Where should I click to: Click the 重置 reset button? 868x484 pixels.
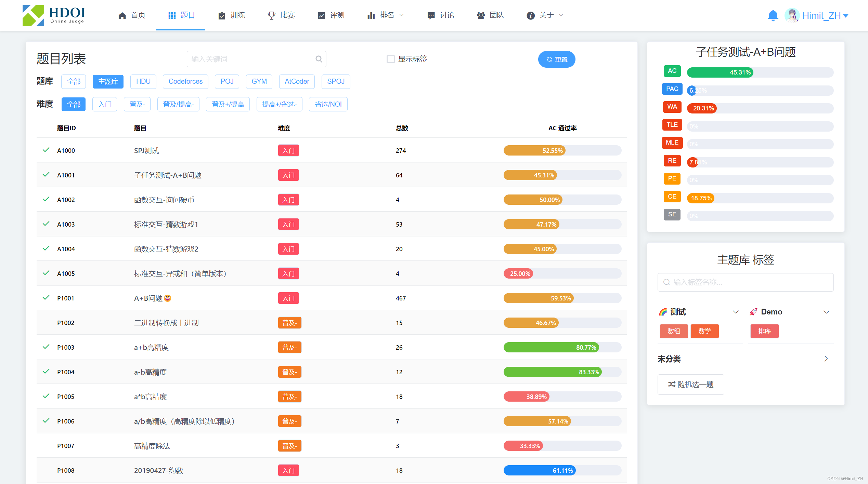pyautogui.click(x=557, y=59)
